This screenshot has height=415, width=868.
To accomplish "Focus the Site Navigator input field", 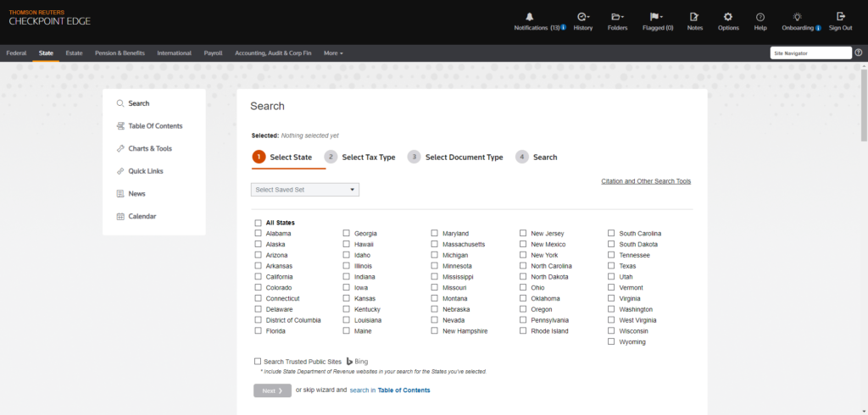I will [810, 53].
